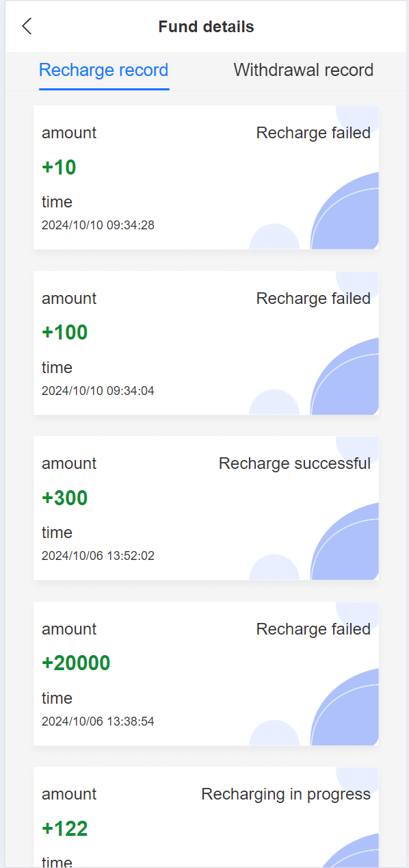Click Recharge failed on the +100 card
Viewport: 409px width, 868px height.
point(313,298)
